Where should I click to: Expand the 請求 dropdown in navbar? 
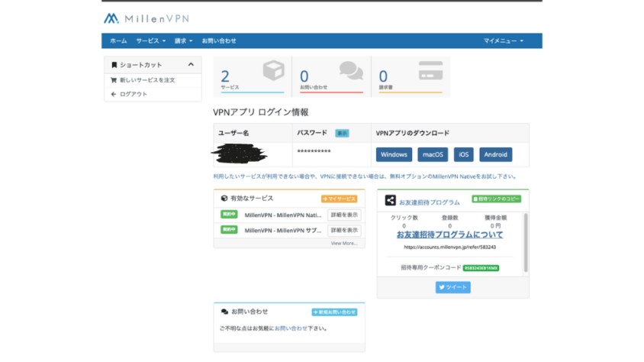click(x=183, y=40)
